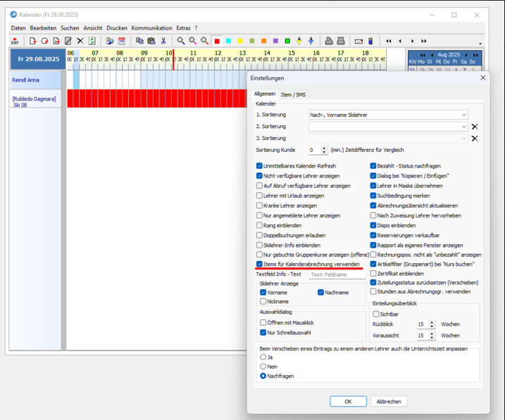
Task: Click the EXIT icon in the toolbar
Action: 15,42
